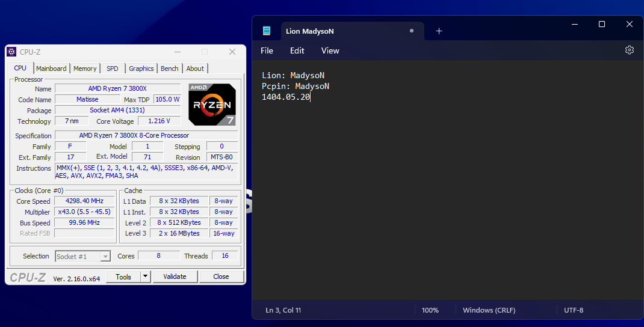Viewport: 644px width, 327px height.
Task: Click Level 2 cache value 8 x 512 KBytes
Action: [x=179, y=222]
